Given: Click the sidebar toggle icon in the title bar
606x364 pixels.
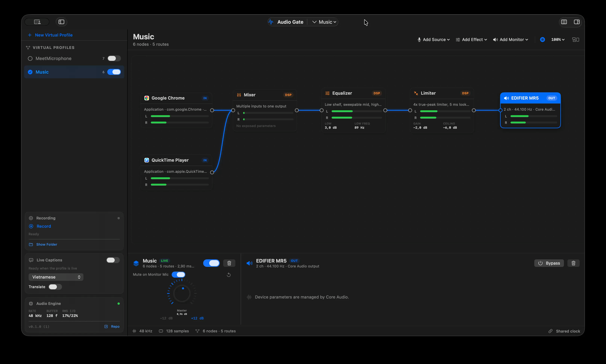Looking at the screenshot, I should click(x=61, y=22).
